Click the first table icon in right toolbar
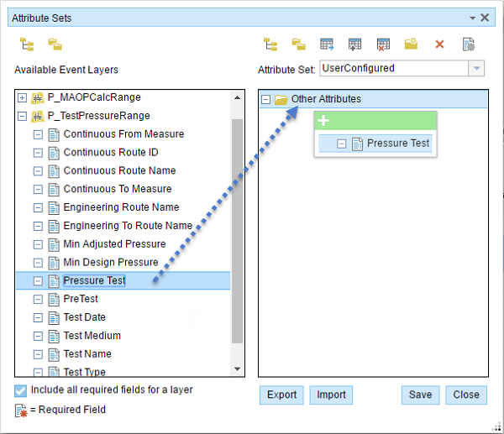 tap(327, 44)
